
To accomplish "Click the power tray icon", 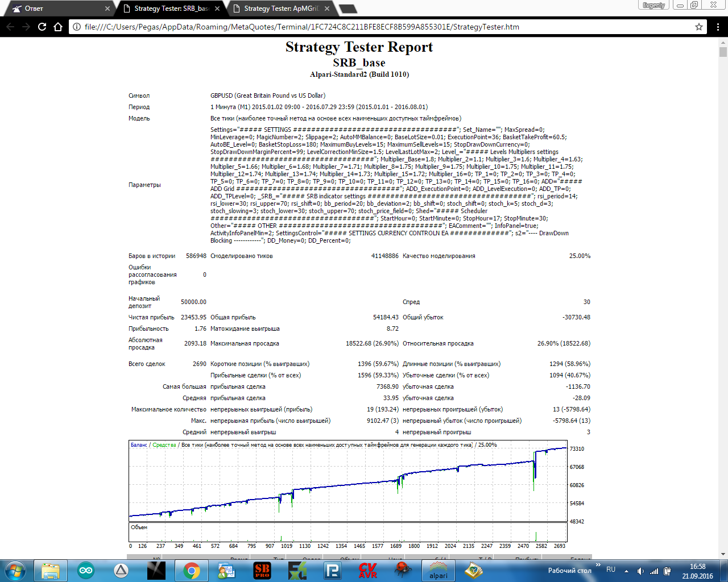I will 668,571.
